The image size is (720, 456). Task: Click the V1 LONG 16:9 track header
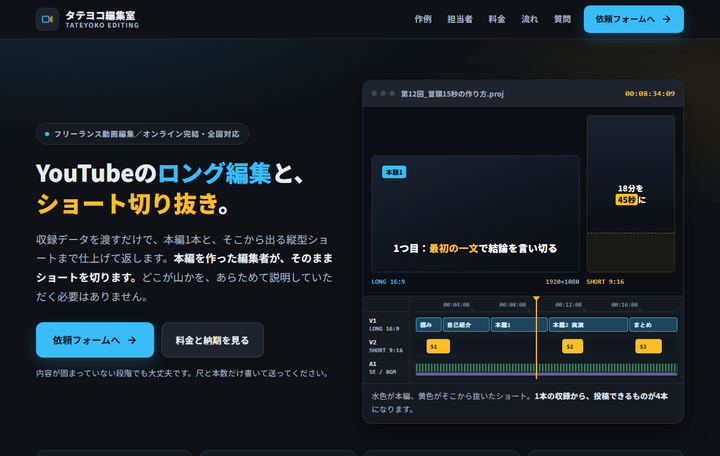point(384,325)
